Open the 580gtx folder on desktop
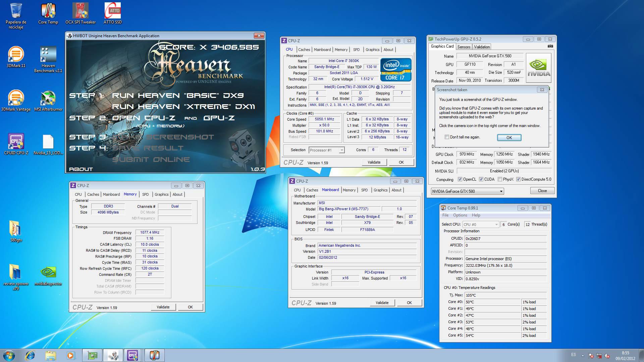644x362 pixels. (x=16, y=232)
